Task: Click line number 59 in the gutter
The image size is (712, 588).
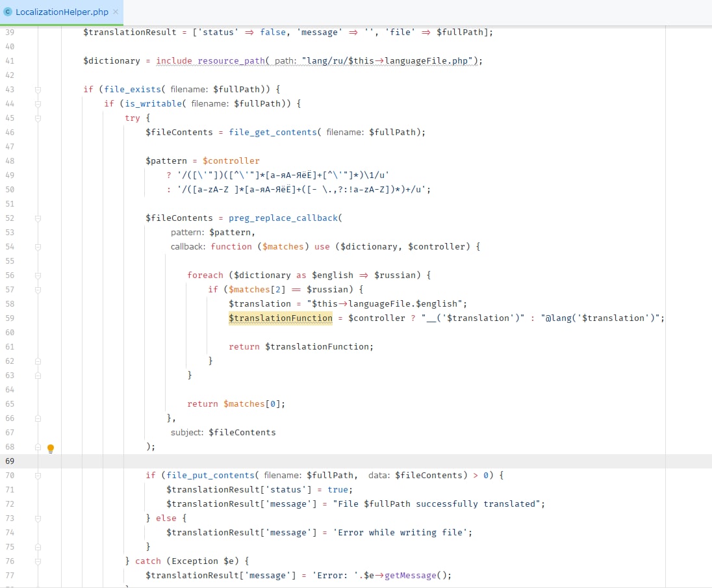Action: tap(10, 318)
